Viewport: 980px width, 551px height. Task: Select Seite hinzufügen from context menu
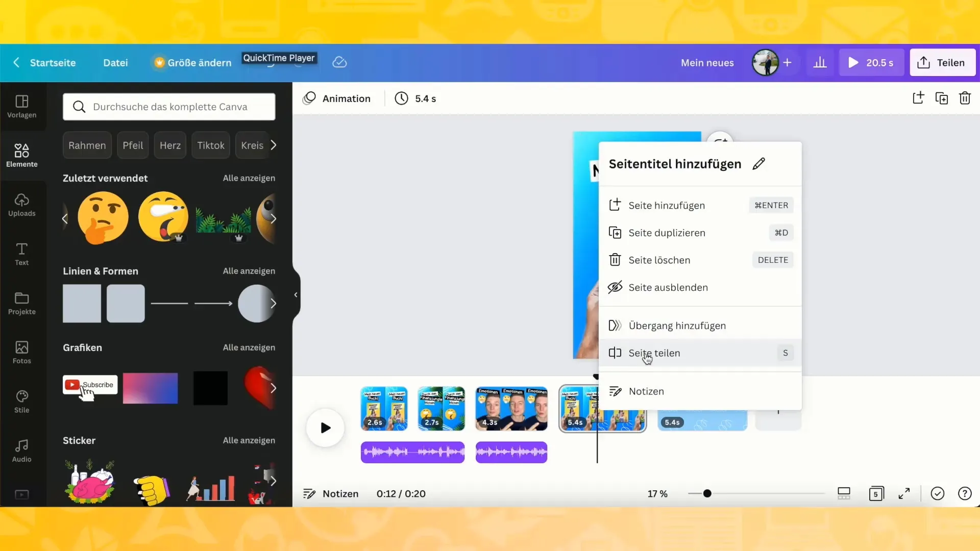coord(666,205)
